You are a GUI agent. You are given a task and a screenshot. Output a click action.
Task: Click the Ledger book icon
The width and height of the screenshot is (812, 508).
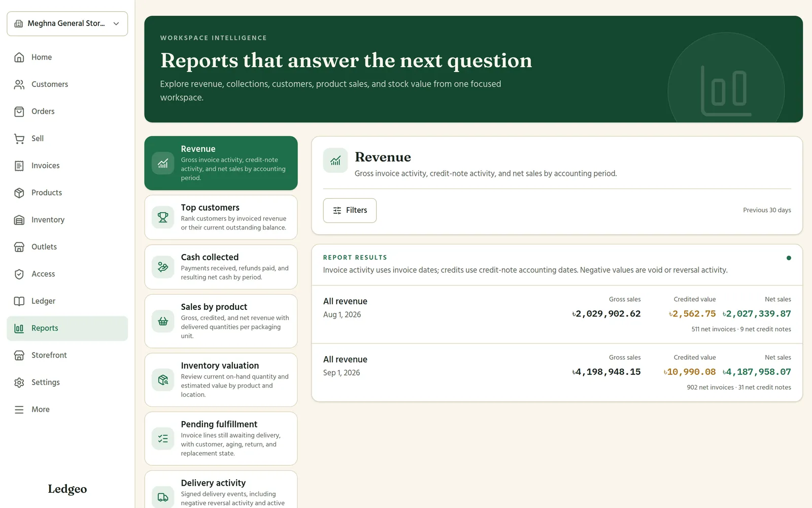point(19,301)
